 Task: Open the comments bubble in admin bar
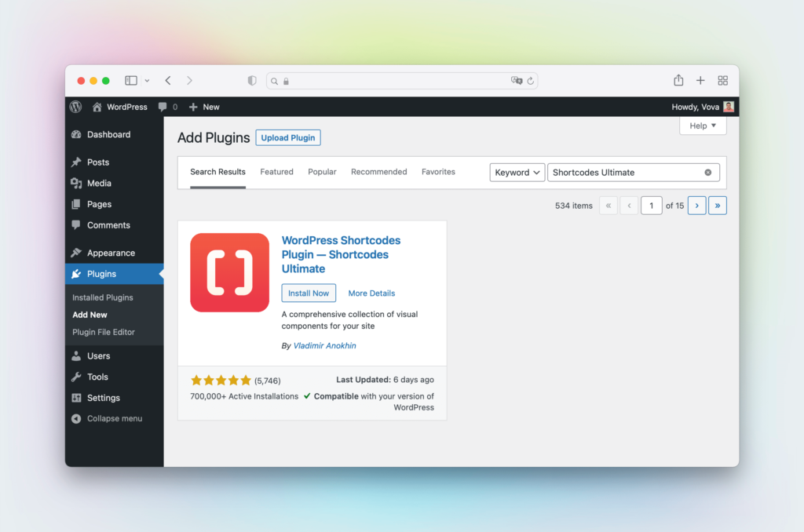click(x=167, y=107)
